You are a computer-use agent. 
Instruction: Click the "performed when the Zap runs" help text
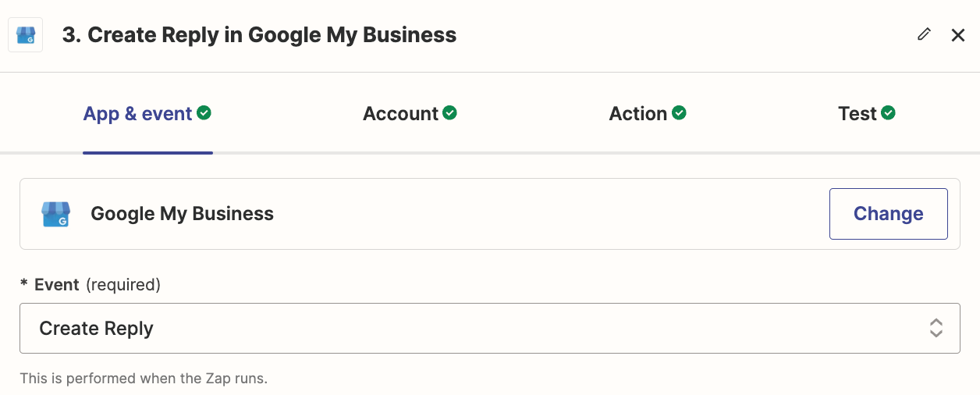[144, 379]
